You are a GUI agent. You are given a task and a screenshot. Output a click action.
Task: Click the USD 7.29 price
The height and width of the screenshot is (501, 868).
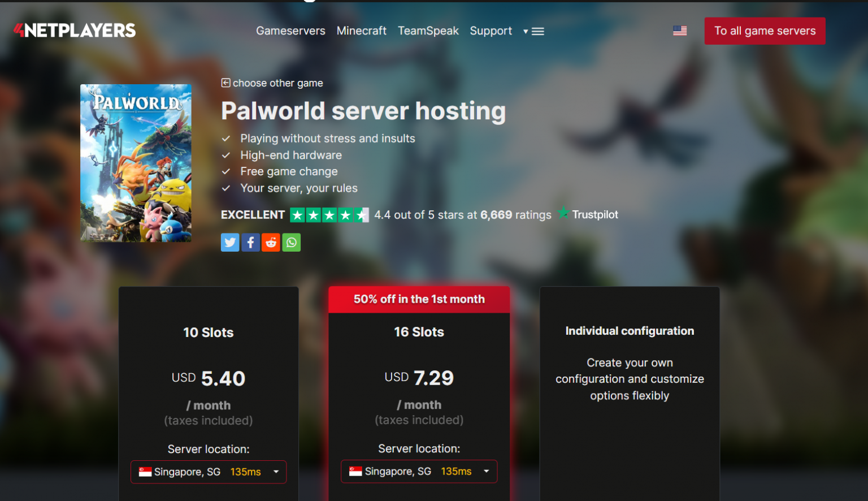tap(419, 378)
